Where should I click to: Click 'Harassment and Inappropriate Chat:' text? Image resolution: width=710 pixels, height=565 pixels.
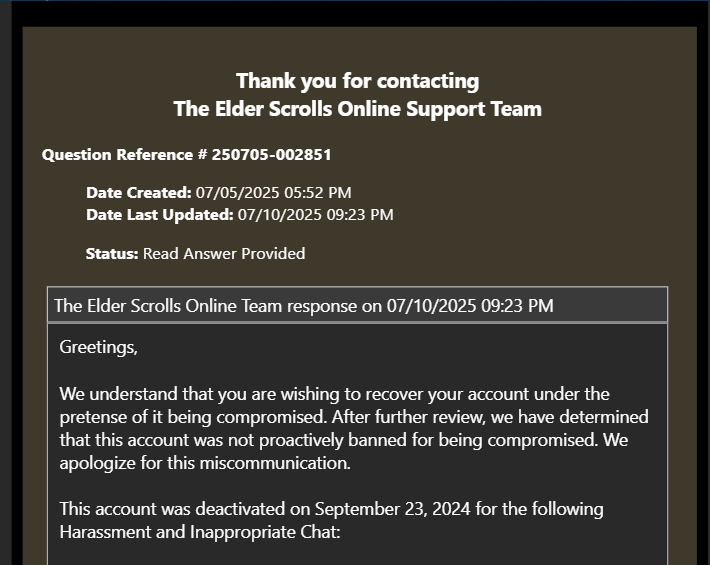(x=200, y=532)
